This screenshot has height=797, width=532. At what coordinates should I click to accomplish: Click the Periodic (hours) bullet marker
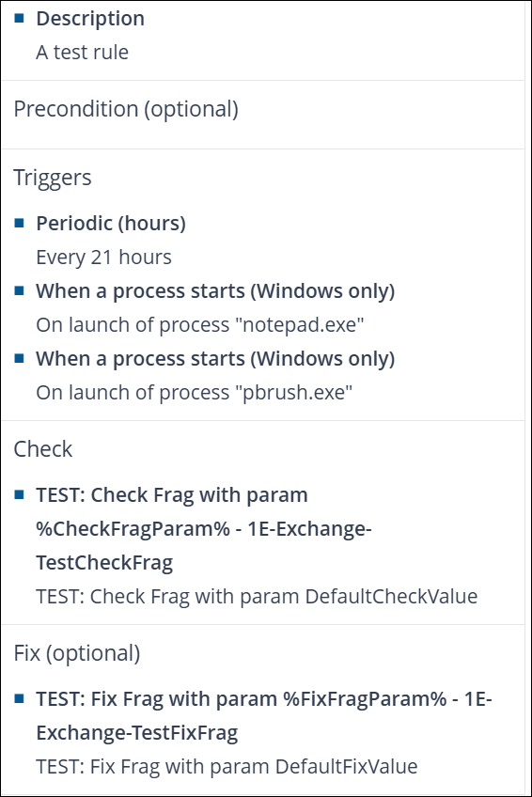click(x=20, y=223)
